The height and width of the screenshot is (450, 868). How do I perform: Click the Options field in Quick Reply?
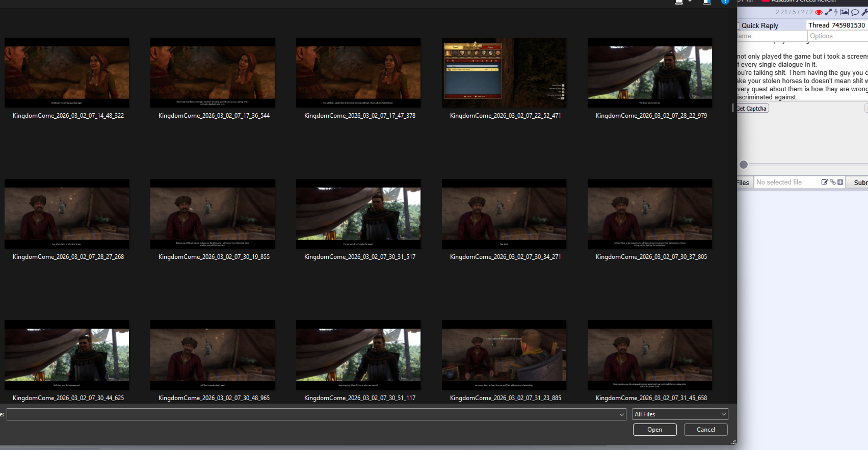[838, 36]
